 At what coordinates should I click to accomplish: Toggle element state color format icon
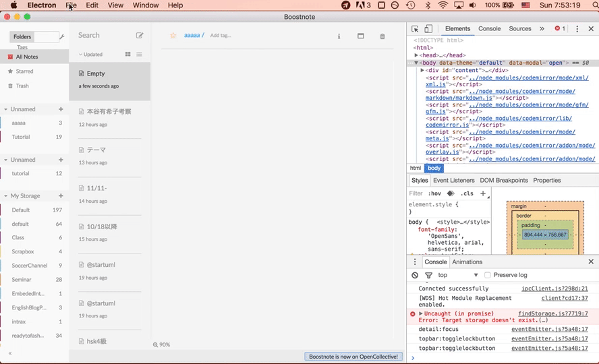point(451,193)
